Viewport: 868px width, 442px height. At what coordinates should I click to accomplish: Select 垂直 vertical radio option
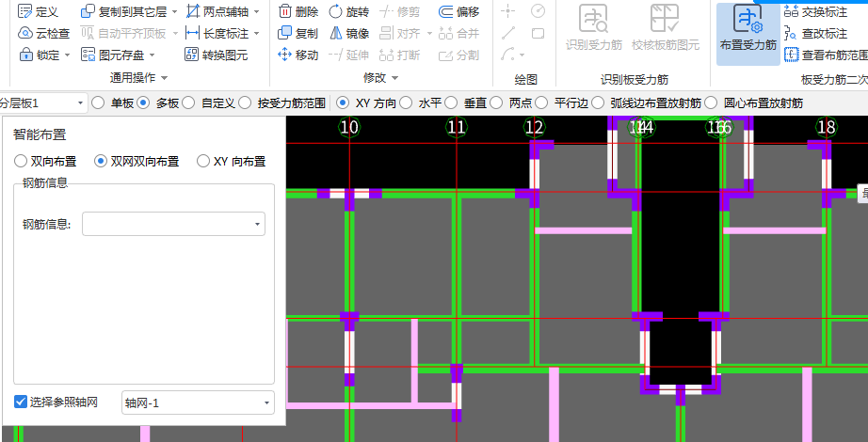[x=451, y=103]
